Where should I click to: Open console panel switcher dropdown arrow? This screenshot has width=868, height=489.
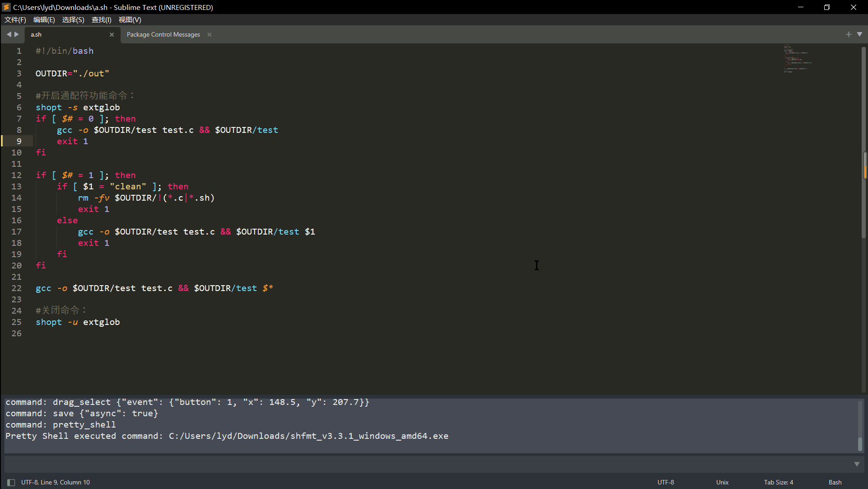tap(857, 464)
